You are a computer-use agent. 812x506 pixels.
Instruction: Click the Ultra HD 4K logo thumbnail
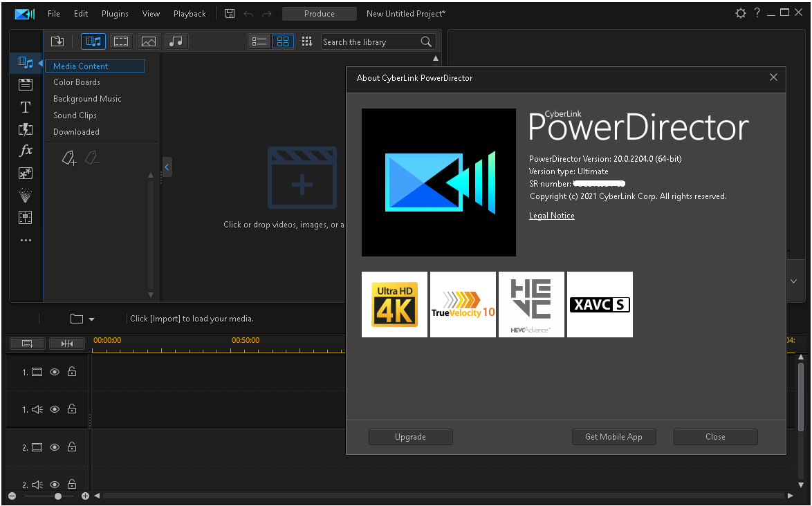point(395,305)
